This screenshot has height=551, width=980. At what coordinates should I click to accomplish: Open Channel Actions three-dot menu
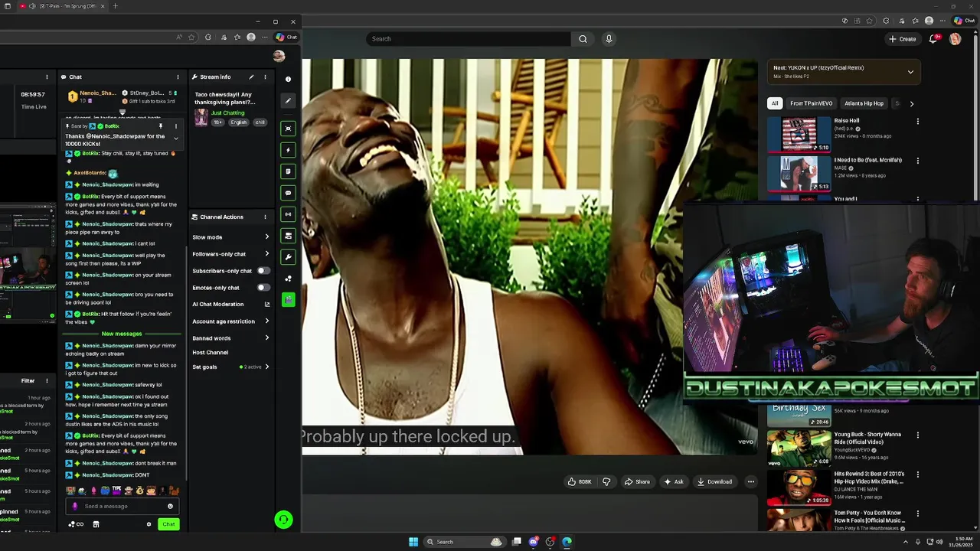click(265, 217)
